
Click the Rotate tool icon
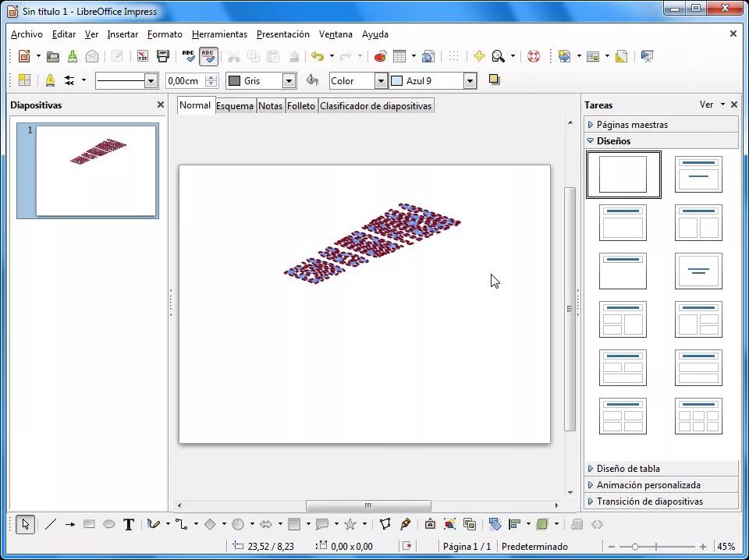[x=495, y=524]
